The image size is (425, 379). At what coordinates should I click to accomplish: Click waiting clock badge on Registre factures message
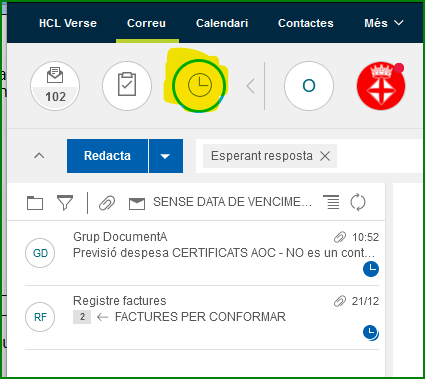371,333
